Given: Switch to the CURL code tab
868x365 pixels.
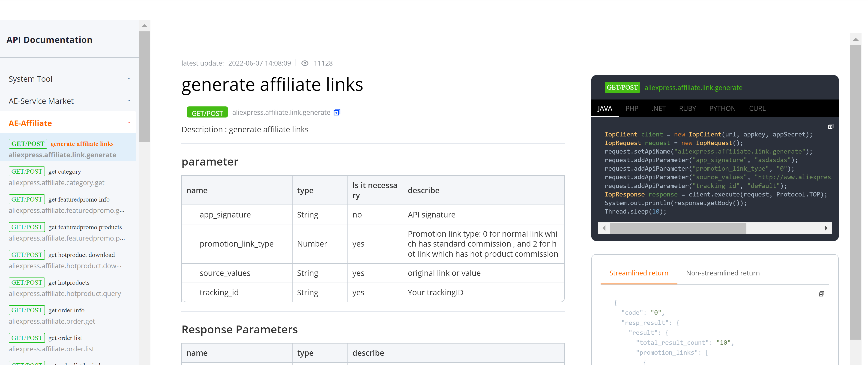Looking at the screenshot, I should pyautogui.click(x=757, y=109).
